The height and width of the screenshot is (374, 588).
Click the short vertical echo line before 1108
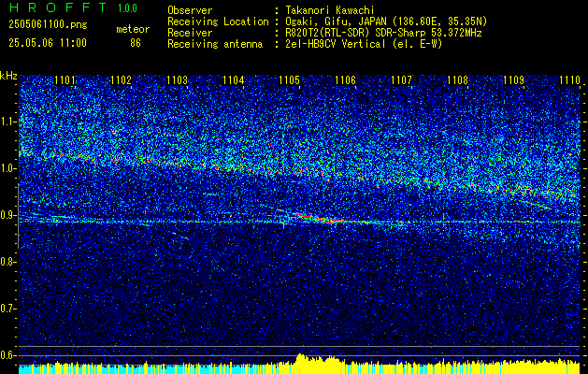[x=443, y=220]
